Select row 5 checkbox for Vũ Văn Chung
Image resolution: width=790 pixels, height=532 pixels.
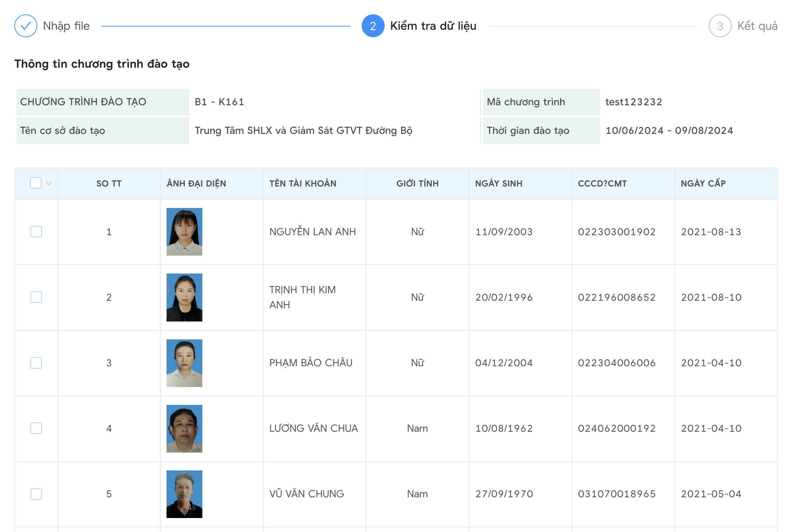36,494
